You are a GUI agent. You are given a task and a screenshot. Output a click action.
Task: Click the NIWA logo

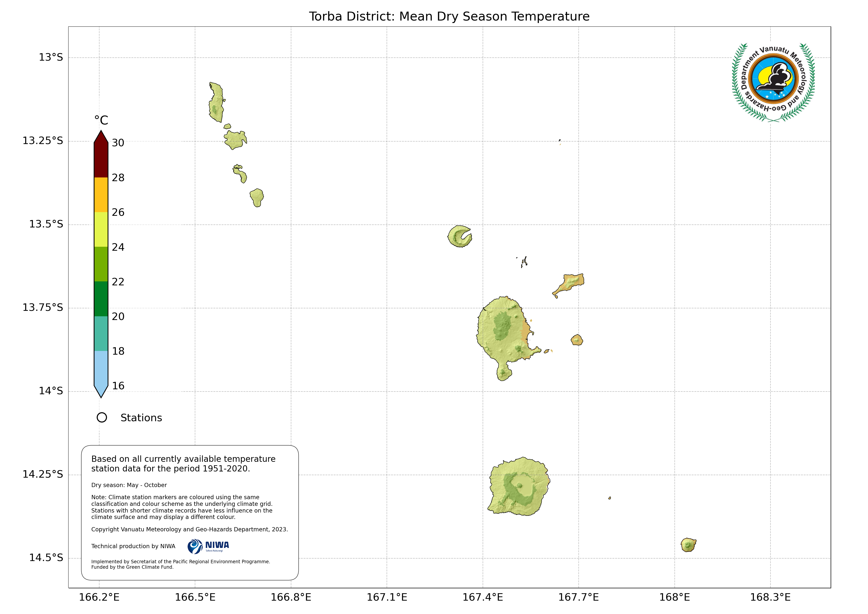click(x=208, y=546)
